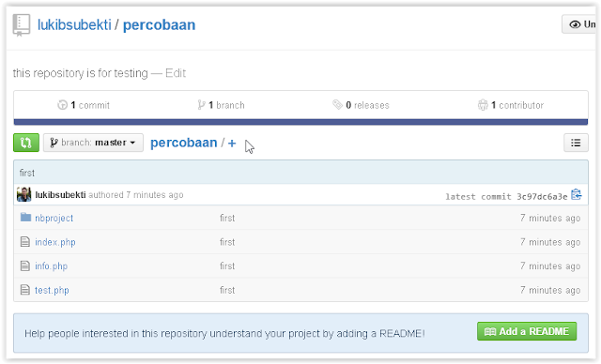View the 1 commit history
Image resolution: width=601 pixels, height=364 pixels.
point(84,105)
